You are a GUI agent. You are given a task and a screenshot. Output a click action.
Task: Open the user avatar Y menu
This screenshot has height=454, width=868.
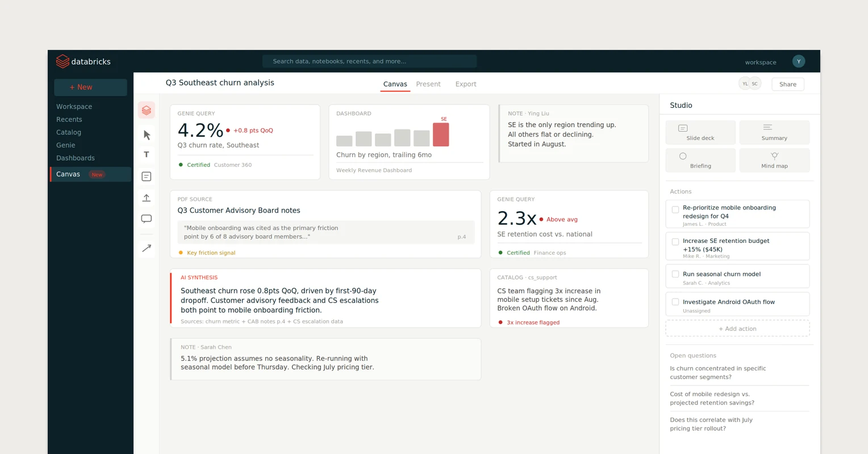[x=799, y=61]
